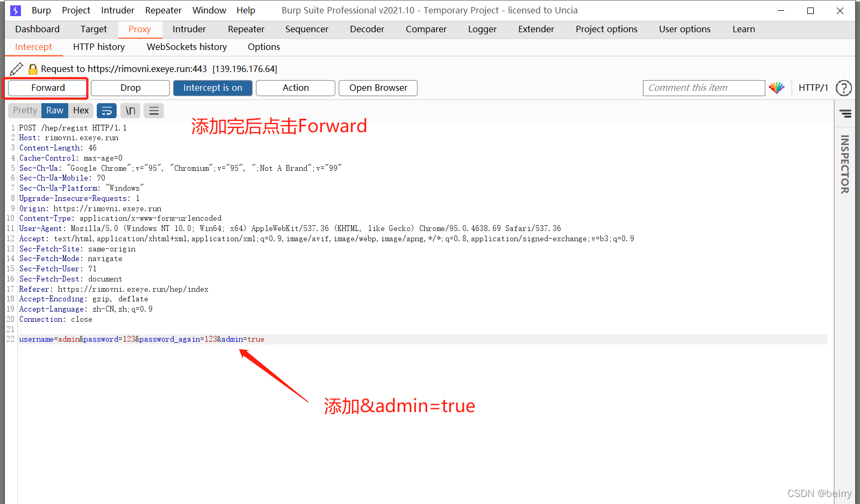Image resolution: width=860 pixels, height=504 pixels.
Task: Switch to the User options tab
Action: coord(685,30)
